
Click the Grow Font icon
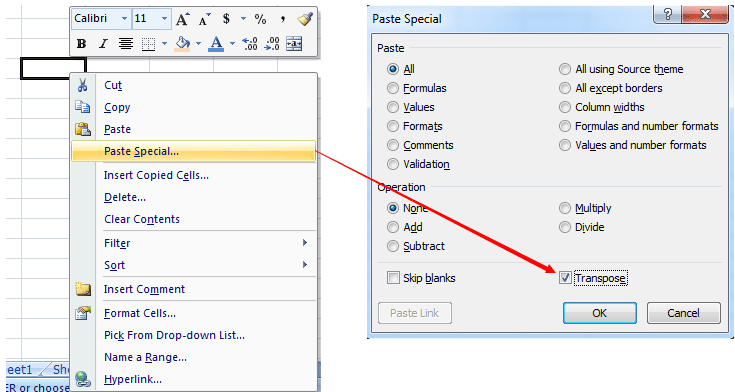point(182,19)
